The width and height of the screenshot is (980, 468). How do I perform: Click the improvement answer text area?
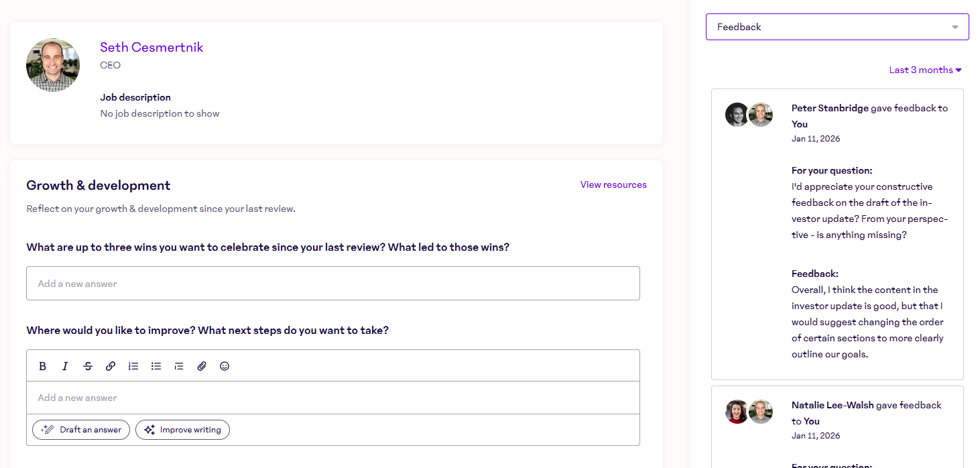[x=332, y=398]
